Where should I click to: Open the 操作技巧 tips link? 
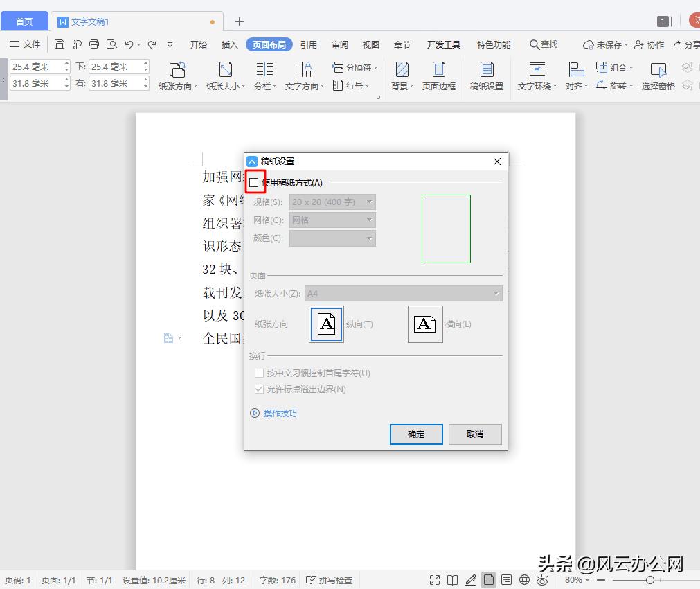[x=280, y=413]
